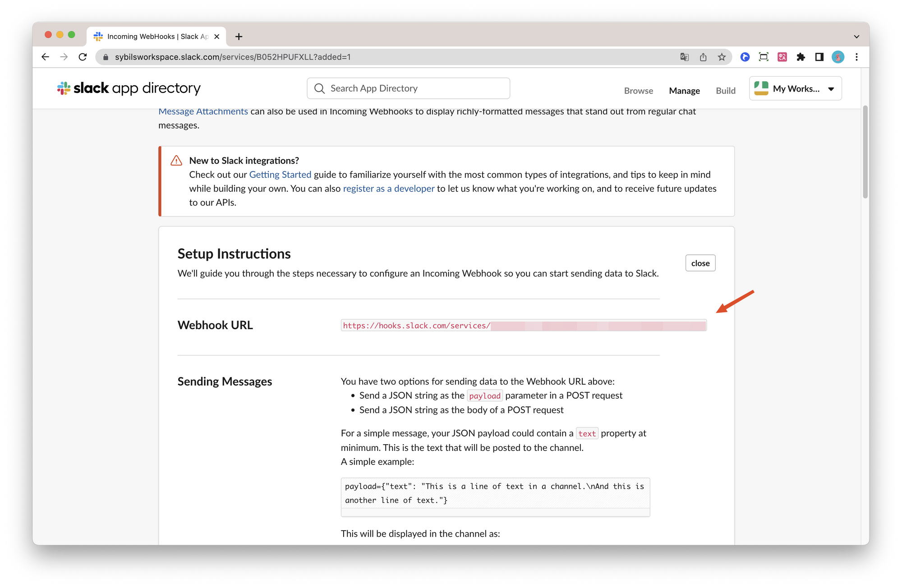Click the browser bookmark star icon
This screenshot has height=588, width=902.
coord(721,57)
